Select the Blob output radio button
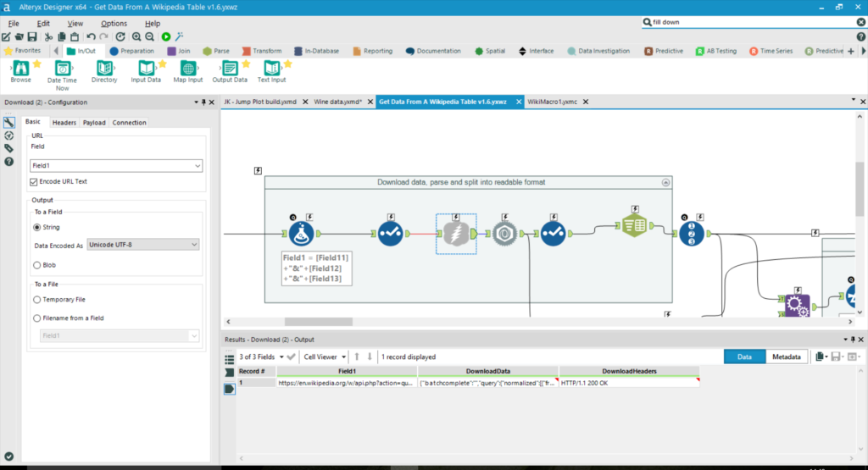The image size is (868, 470). coord(36,264)
